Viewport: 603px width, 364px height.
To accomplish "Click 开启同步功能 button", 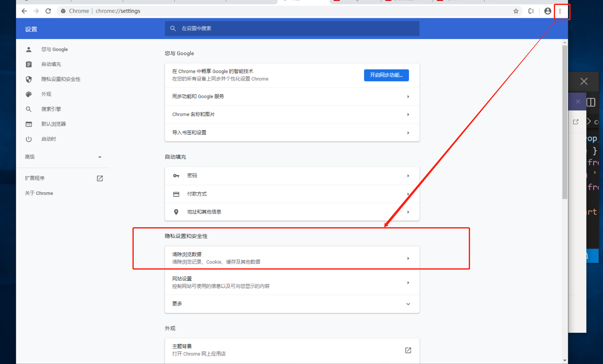I will pyautogui.click(x=386, y=75).
